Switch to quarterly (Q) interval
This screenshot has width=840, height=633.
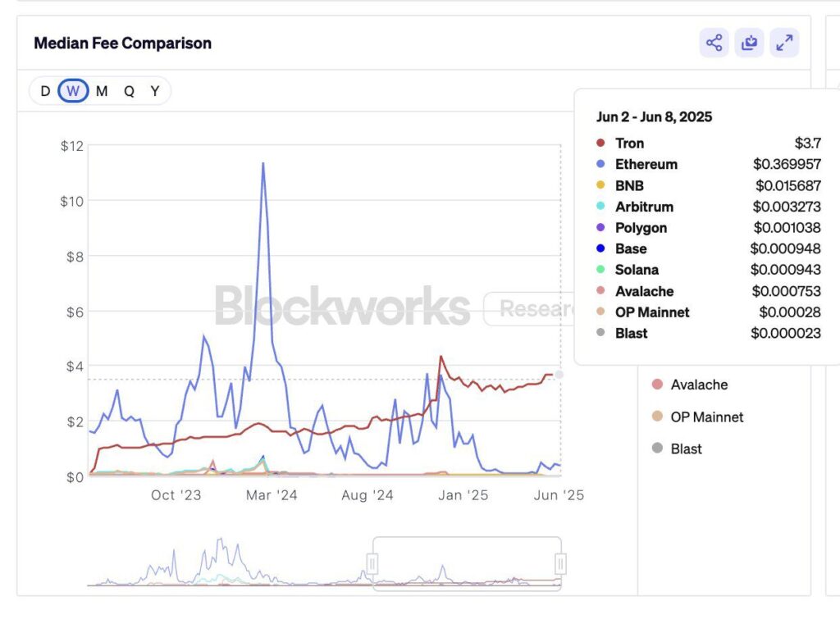pos(129,91)
